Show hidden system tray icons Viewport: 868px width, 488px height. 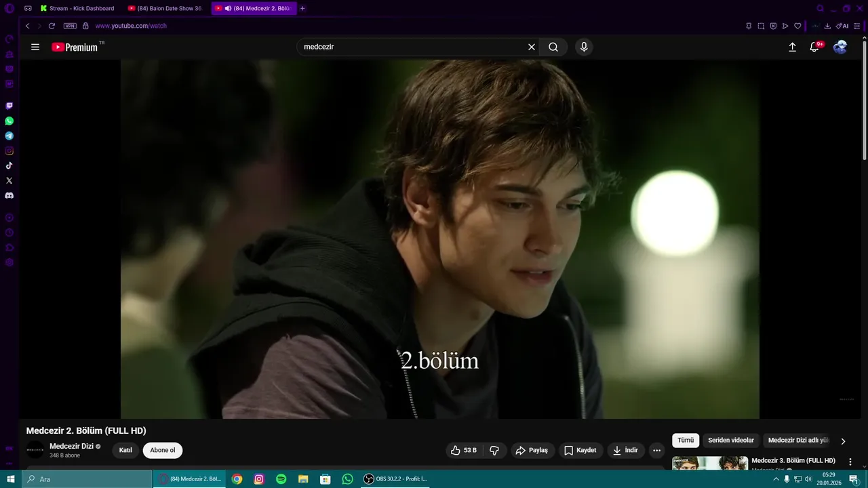pos(776,479)
